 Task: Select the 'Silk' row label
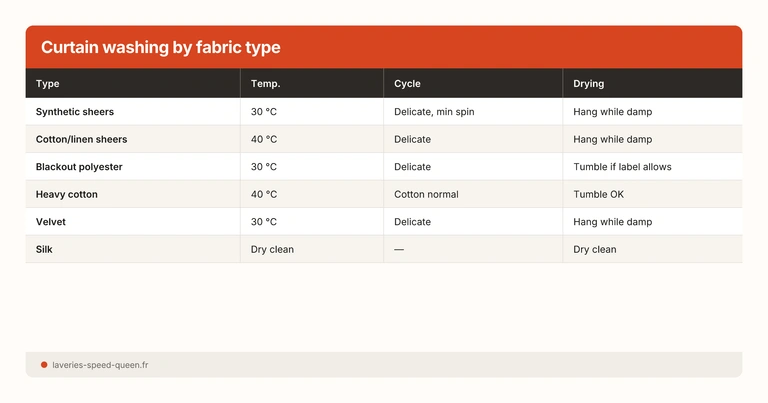pos(44,249)
